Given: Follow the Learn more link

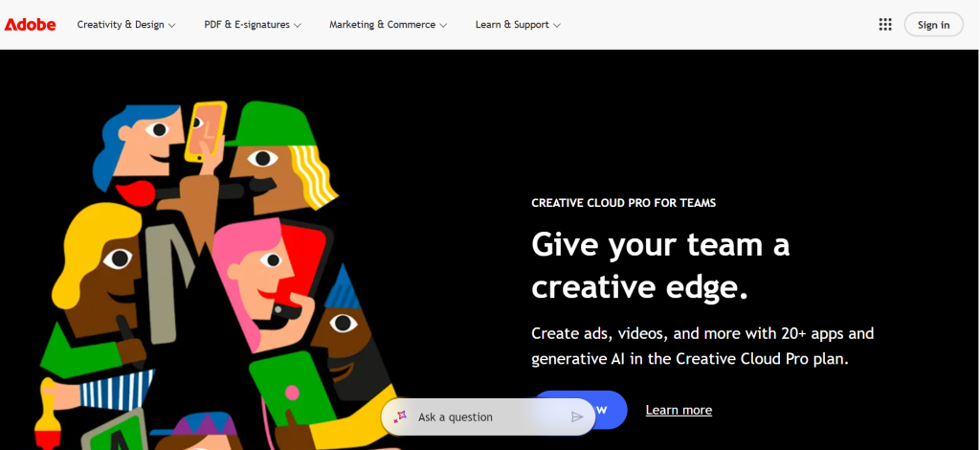Looking at the screenshot, I should point(679,410).
